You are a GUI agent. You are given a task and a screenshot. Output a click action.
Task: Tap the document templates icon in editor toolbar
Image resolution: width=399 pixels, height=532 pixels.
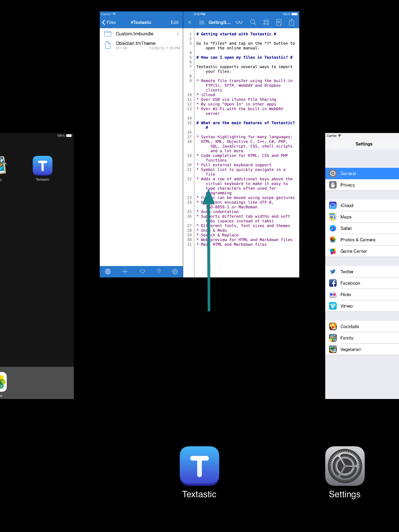click(x=279, y=22)
